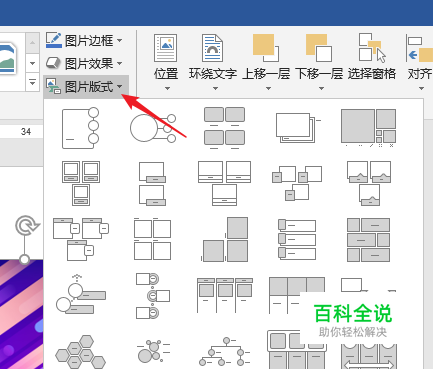
Task: Choose the four-picture caption grid layout
Action: [224, 128]
